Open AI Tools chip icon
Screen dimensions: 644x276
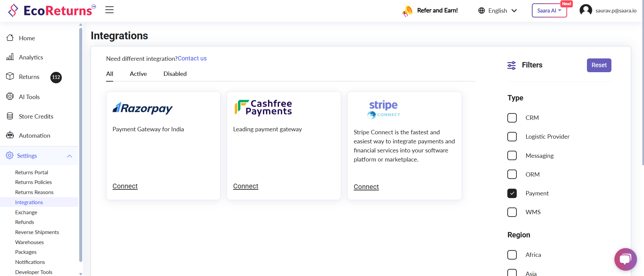pyautogui.click(x=10, y=97)
